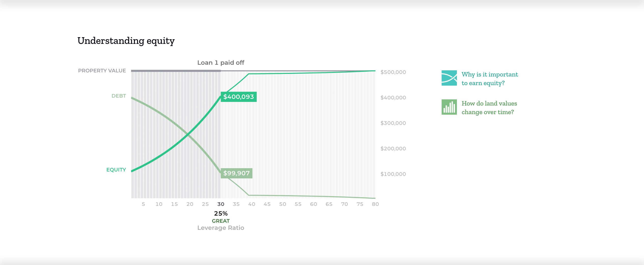Image resolution: width=644 pixels, height=265 pixels.
Task: Click the $500,000 y-axis label
Action: click(393, 72)
